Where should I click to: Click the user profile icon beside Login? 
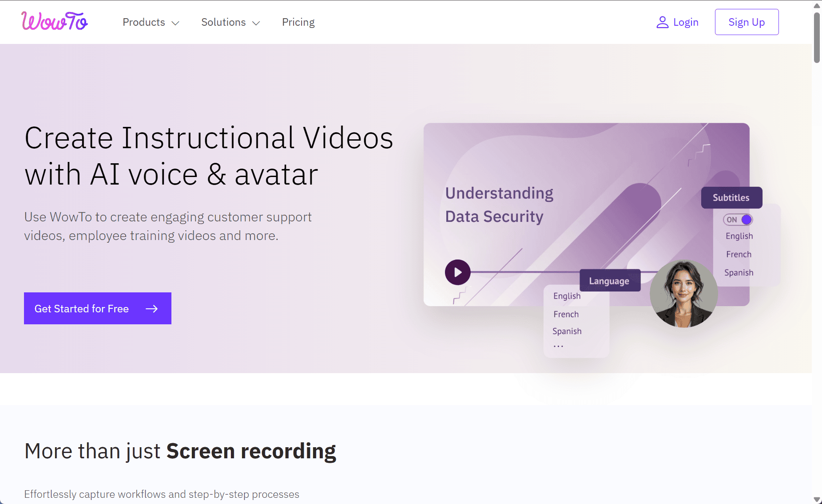[662, 22]
